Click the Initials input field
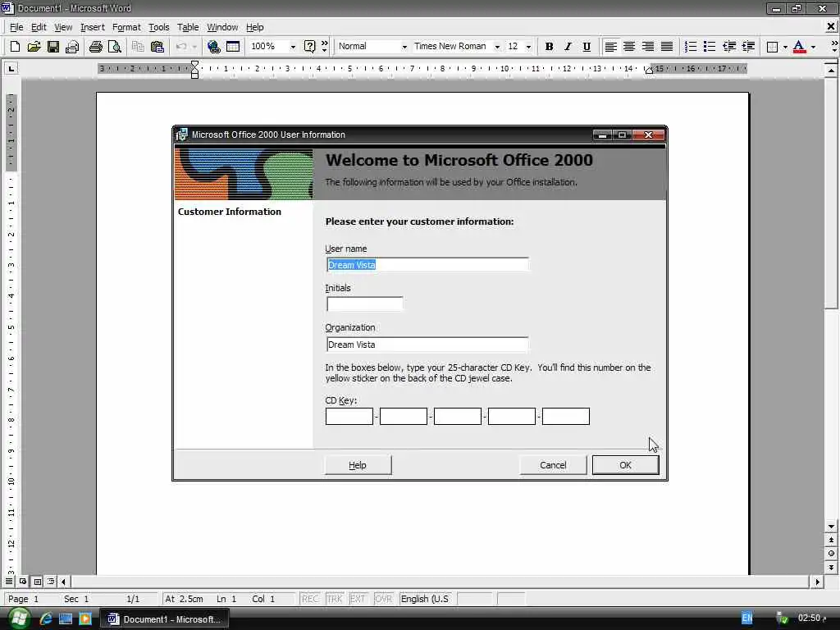The width and height of the screenshot is (840, 630). click(x=365, y=304)
